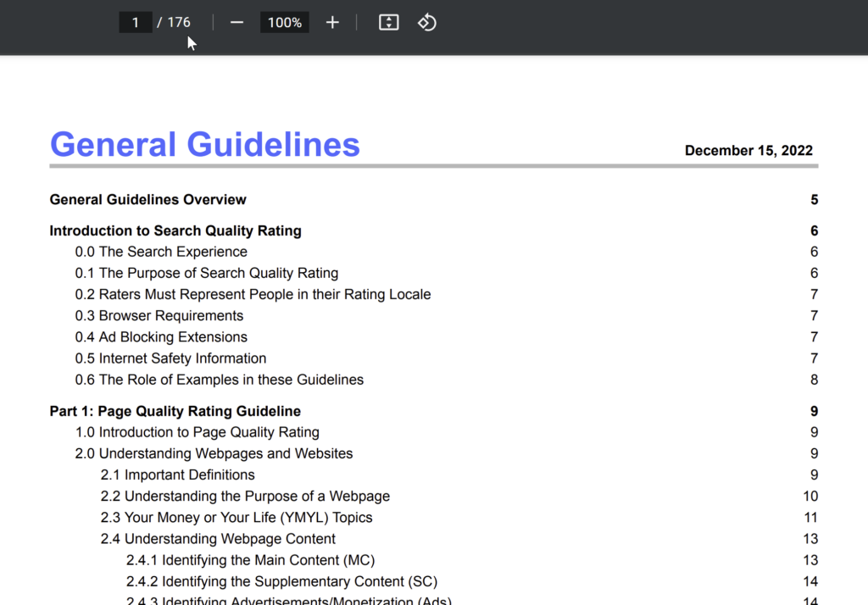This screenshot has height=605, width=868.
Task: Go to 0.4 Ad Blocking Extensions
Action: pos(161,337)
